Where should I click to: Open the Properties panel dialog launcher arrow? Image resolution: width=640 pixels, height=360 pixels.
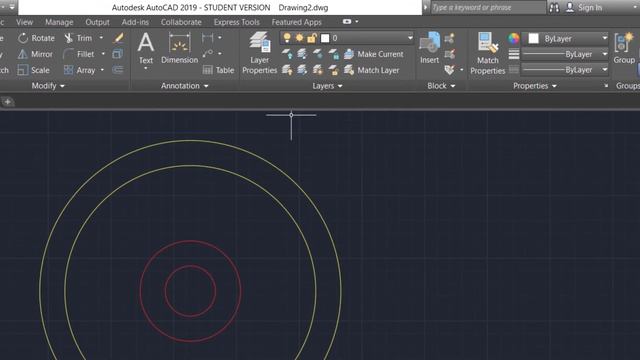click(x=606, y=86)
